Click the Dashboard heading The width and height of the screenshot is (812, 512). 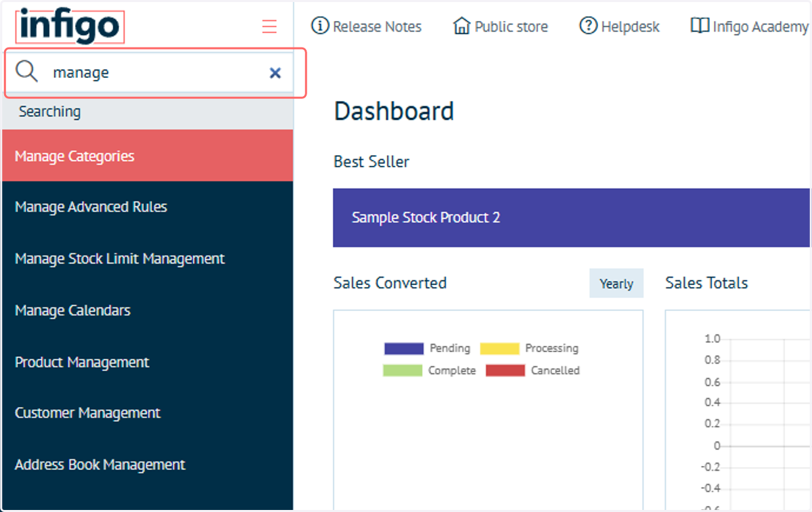point(394,111)
